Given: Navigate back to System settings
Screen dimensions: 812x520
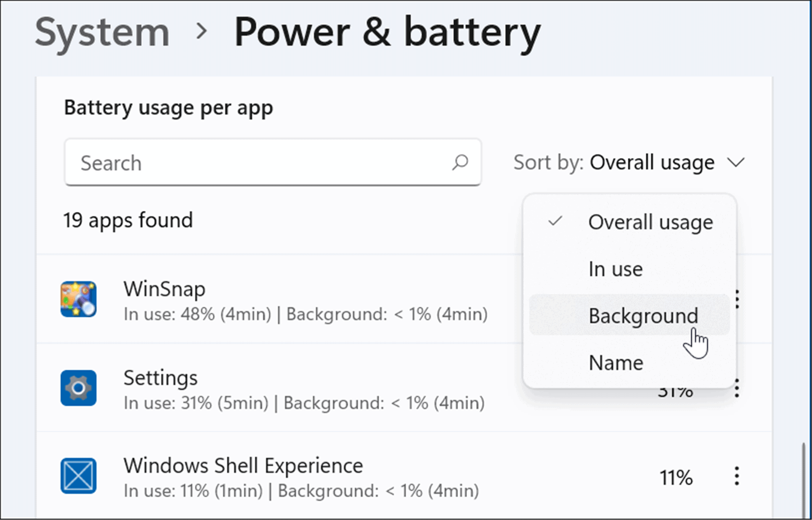Looking at the screenshot, I should tap(102, 32).
